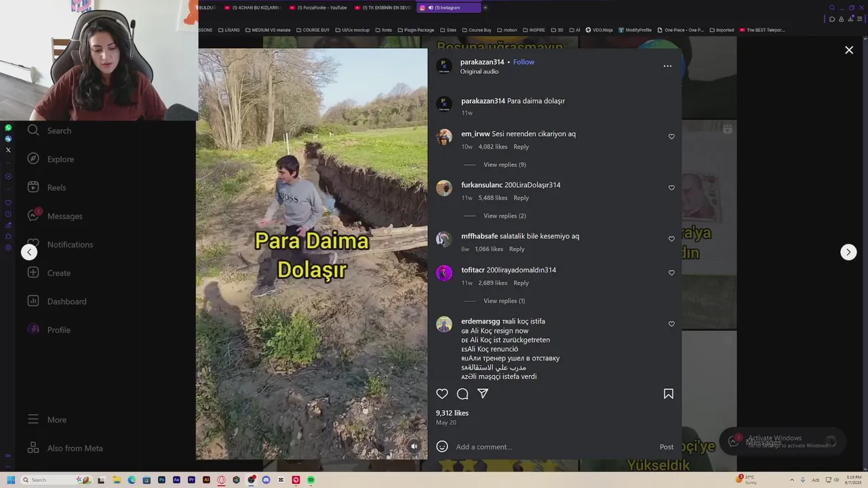868x488 pixels.
Task: Open COURSE BUY bookmark folder
Action: click(x=313, y=30)
